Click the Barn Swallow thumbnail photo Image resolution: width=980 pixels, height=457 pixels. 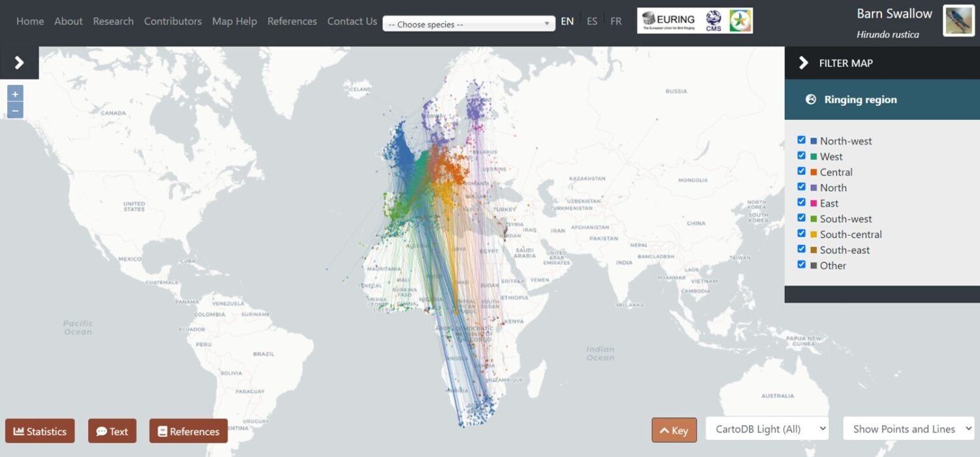(958, 22)
